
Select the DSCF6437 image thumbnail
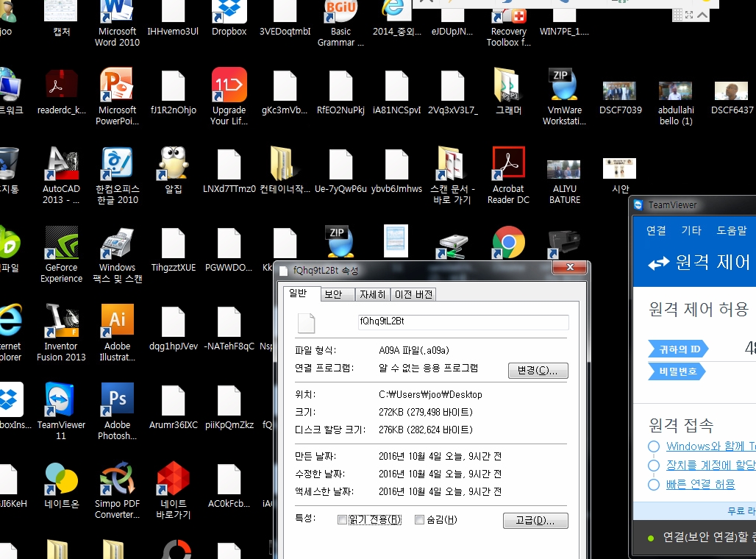(x=732, y=91)
